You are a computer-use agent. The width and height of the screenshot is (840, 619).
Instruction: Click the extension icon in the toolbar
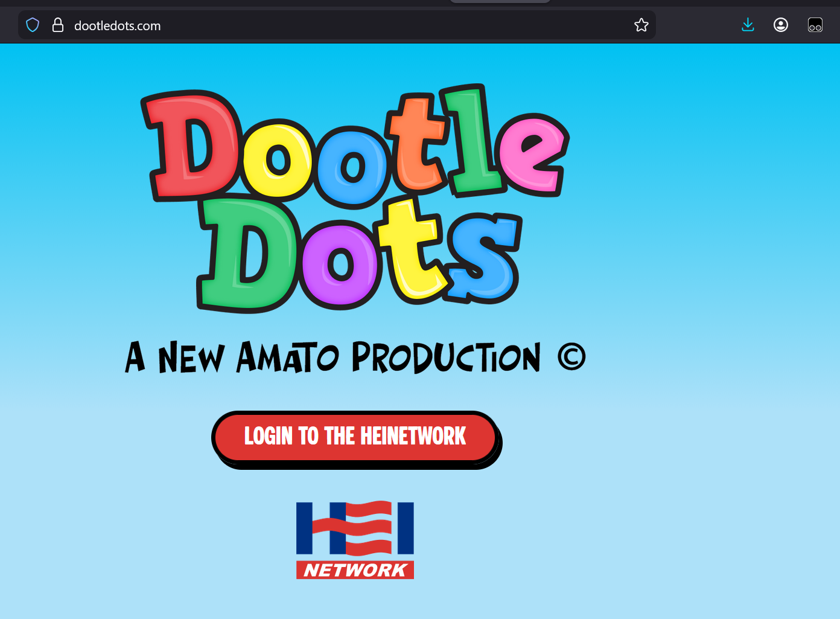tap(815, 25)
